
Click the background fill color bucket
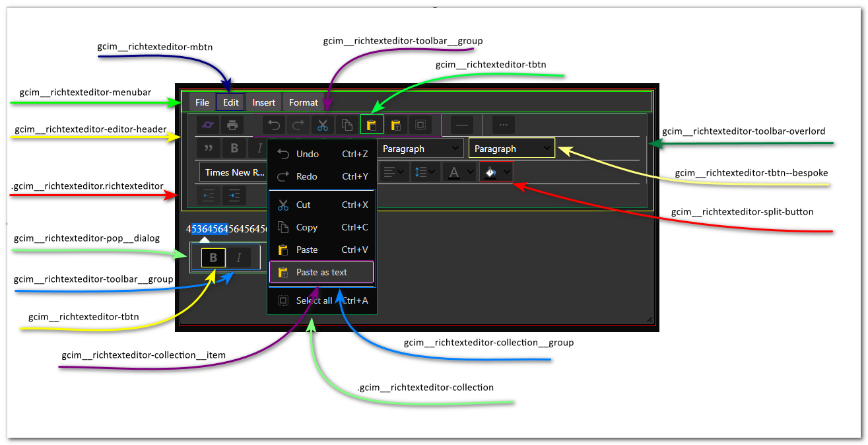pyautogui.click(x=491, y=172)
